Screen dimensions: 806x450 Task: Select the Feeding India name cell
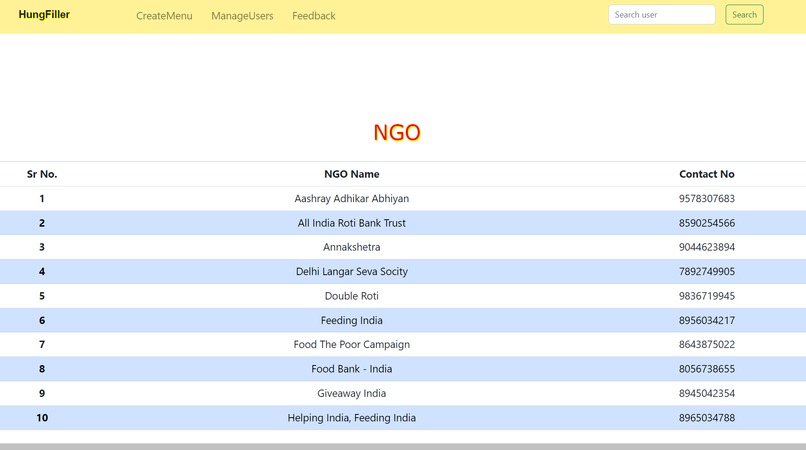click(x=352, y=320)
